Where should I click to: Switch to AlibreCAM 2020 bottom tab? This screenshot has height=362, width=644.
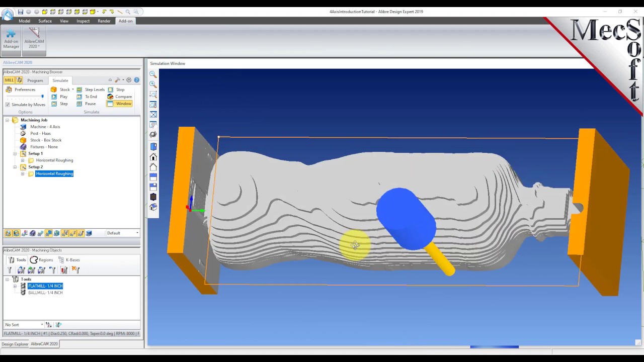[44, 344]
